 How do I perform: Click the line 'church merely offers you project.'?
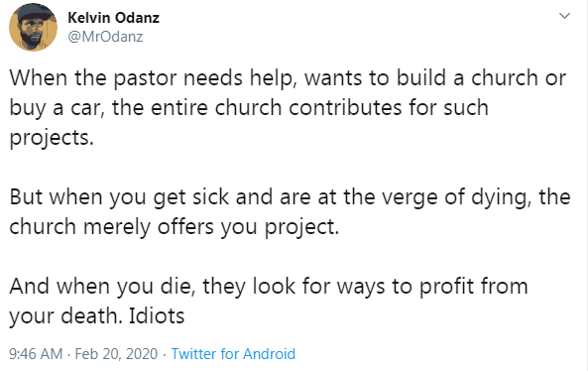[x=174, y=227]
